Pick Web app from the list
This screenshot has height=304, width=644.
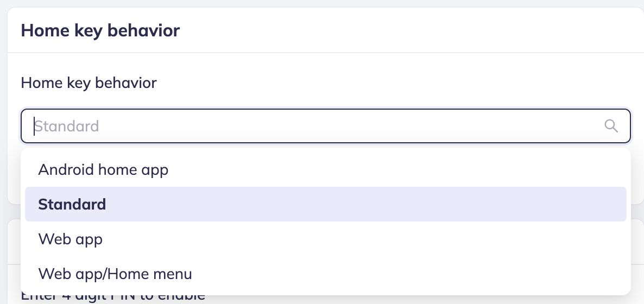click(x=71, y=239)
